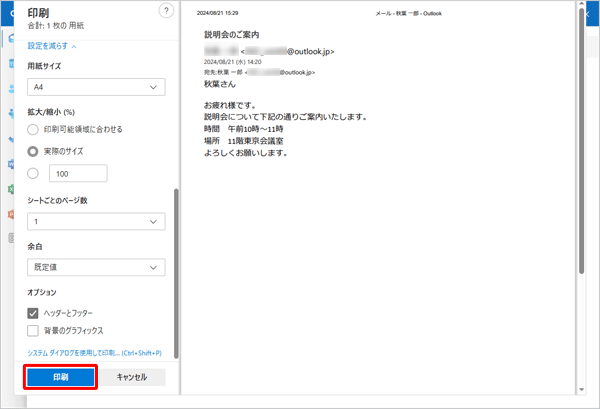
Task: Click the Excel icon in left sidebar
Action: point(11,189)
